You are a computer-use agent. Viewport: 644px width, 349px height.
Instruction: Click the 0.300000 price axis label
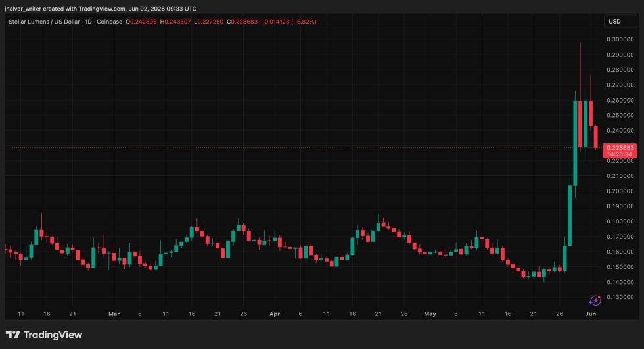(x=620, y=39)
